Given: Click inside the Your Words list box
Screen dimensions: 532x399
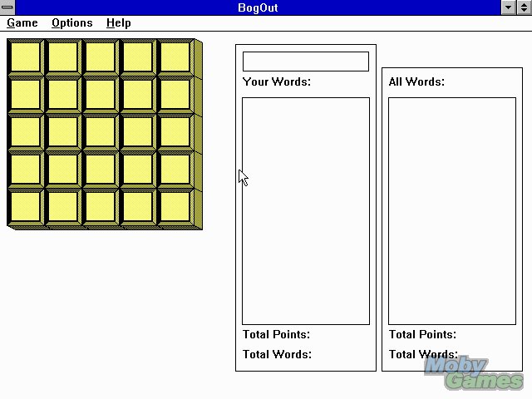Looking at the screenshot, I should [305, 210].
